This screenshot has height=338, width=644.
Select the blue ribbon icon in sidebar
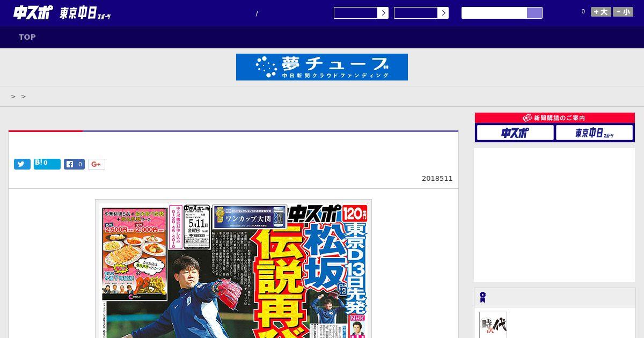click(x=483, y=297)
